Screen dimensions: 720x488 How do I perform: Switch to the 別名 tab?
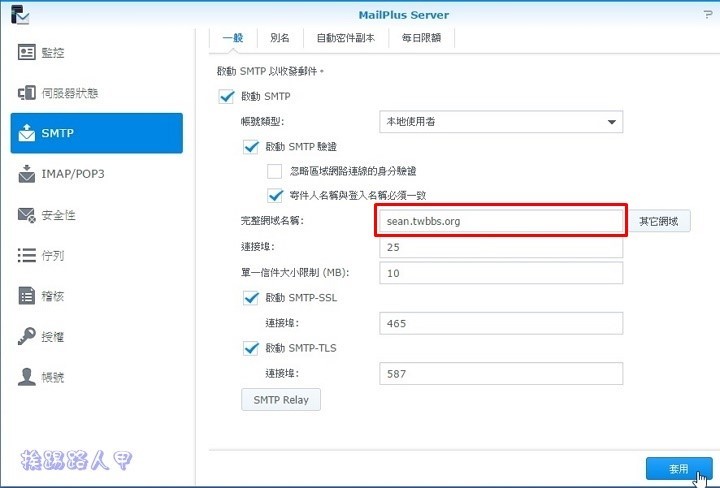pyautogui.click(x=280, y=38)
